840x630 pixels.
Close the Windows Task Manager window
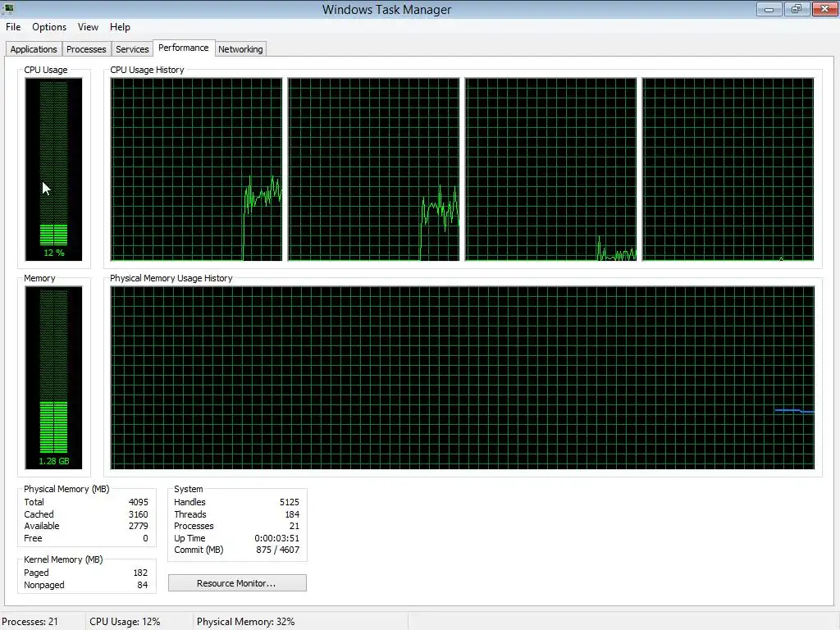pos(825,9)
